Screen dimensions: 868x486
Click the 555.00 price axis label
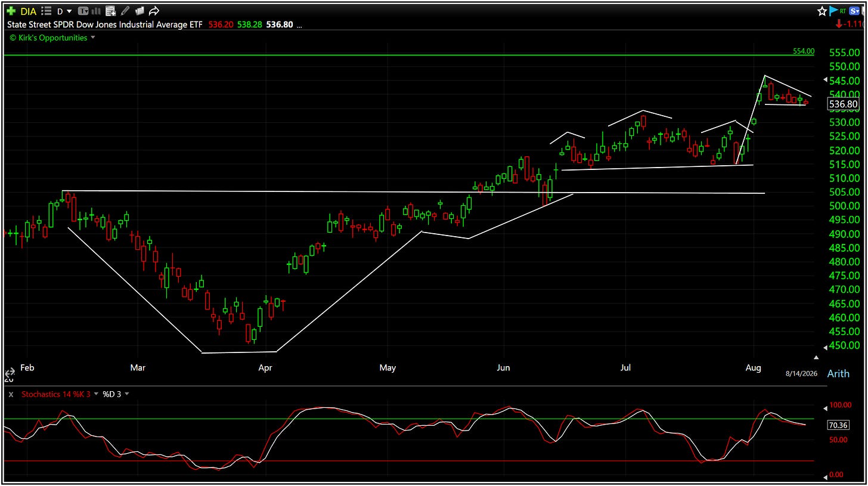844,52
